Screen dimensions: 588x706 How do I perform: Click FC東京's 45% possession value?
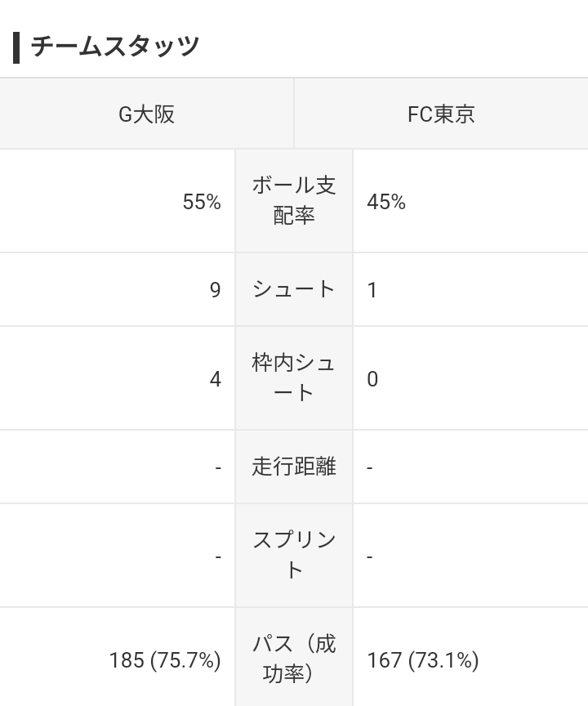pyautogui.click(x=386, y=202)
